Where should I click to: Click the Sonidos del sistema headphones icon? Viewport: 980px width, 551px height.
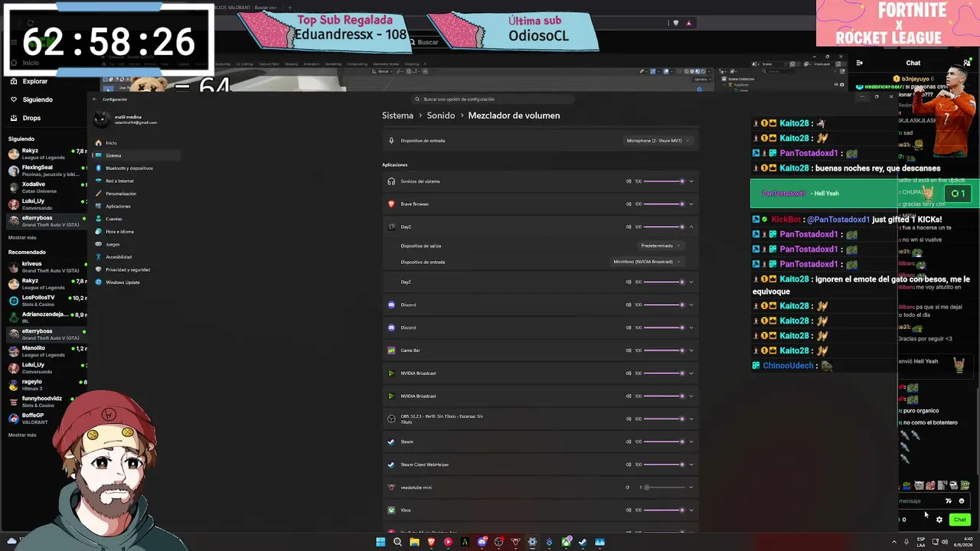click(391, 181)
